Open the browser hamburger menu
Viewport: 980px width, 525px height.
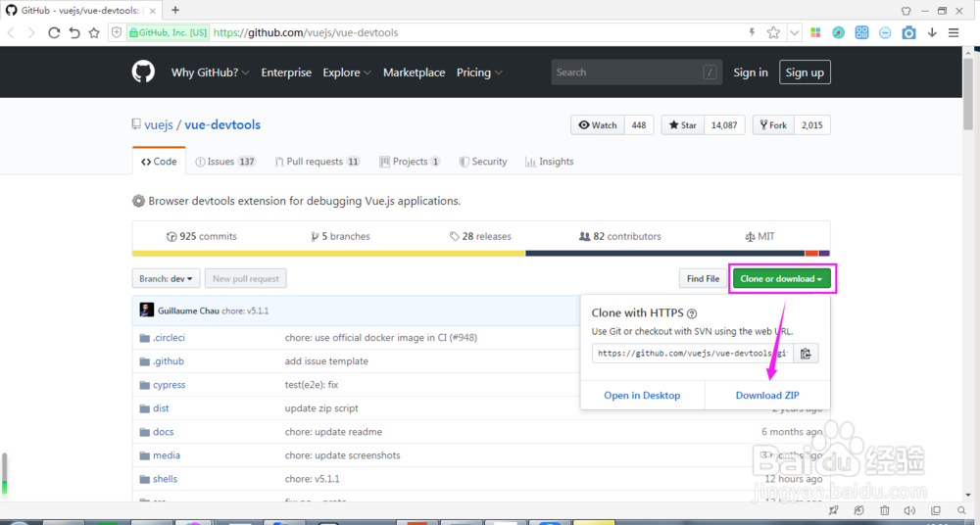coord(954,33)
